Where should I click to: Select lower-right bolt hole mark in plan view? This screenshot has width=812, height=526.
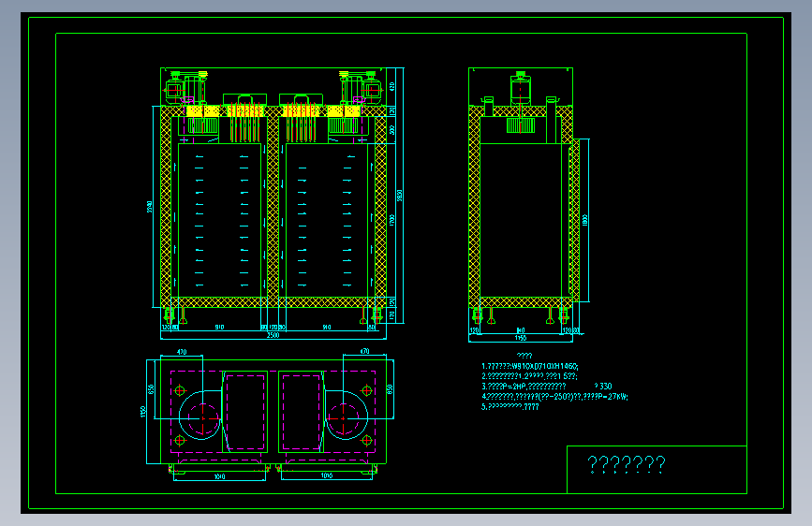point(366,441)
